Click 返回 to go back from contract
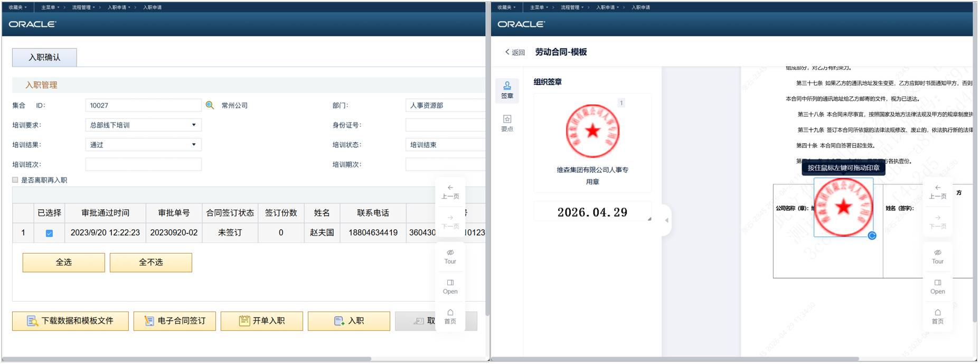The width and height of the screenshot is (980, 364). (x=515, y=52)
